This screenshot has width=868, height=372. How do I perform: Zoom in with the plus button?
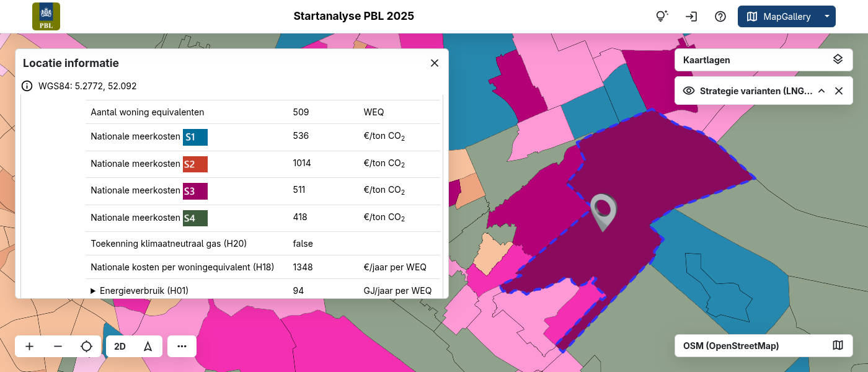(29, 347)
